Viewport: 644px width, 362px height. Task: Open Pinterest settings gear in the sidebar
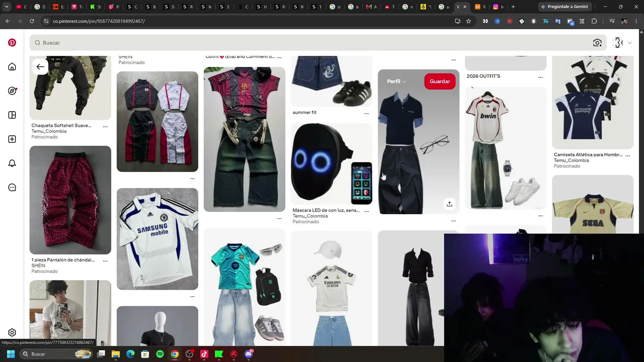click(12, 333)
